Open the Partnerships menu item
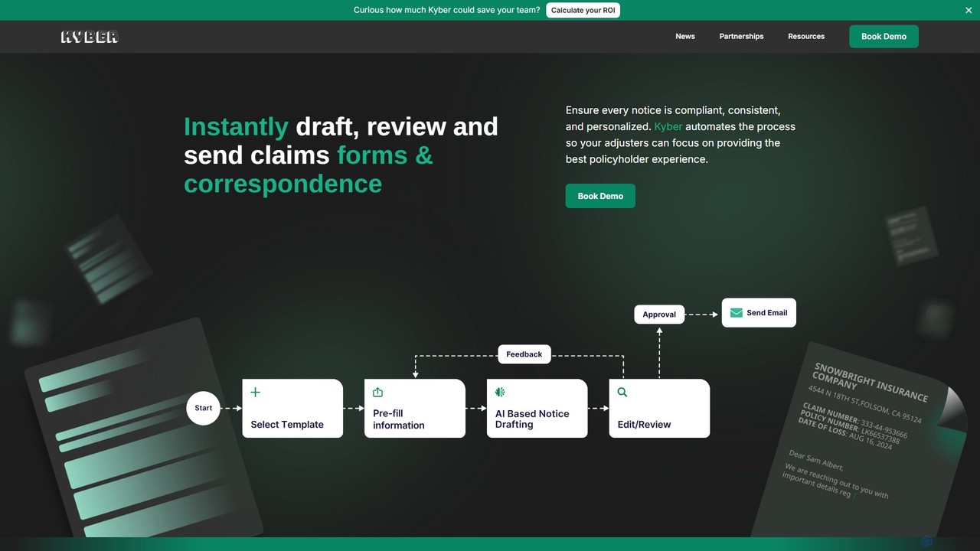This screenshot has width=980, height=551. coord(741,36)
